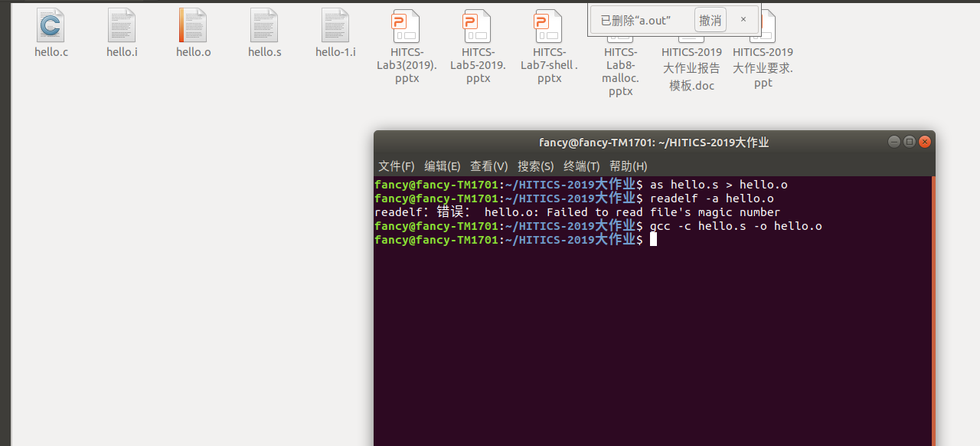The height and width of the screenshot is (446, 980).
Task: Maximize the terminal window
Action: click(910, 142)
